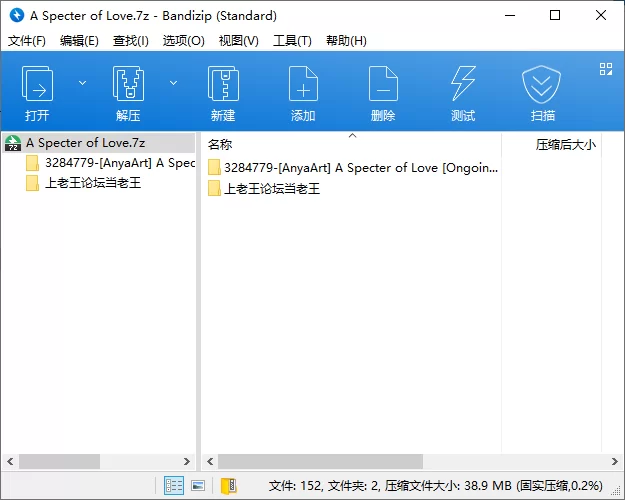Minimize the Bandizip window
The width and height of the screenshot is (625, 500).
pos(510,16)
